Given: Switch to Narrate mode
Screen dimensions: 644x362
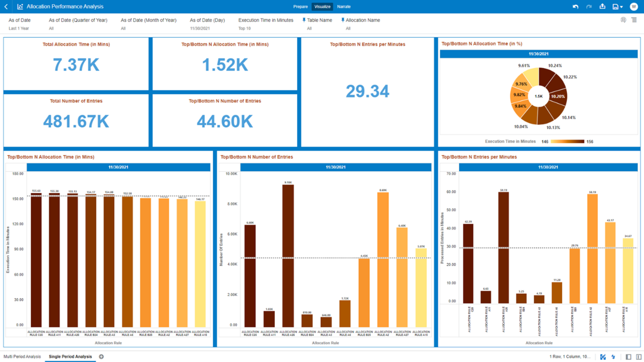Looking at the screenshot, I should coord(344,7).
